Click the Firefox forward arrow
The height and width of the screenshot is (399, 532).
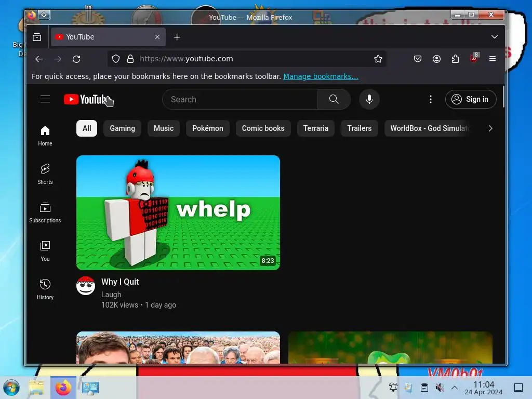[58, 59]
